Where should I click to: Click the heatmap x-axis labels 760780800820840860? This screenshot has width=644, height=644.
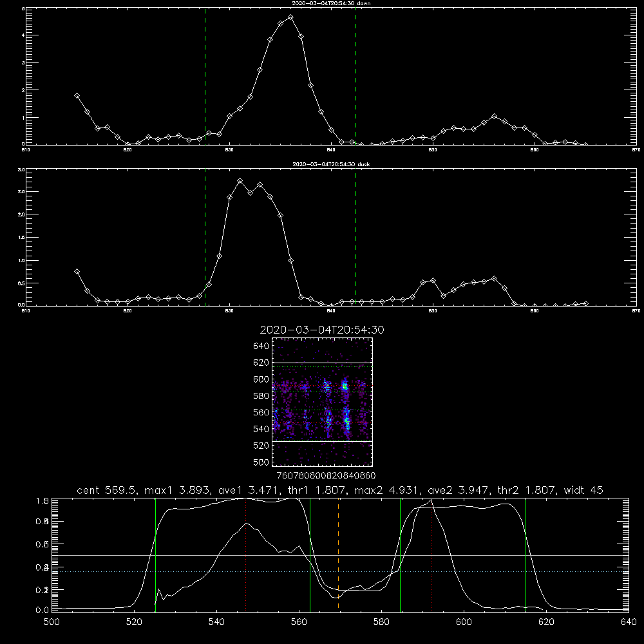click(x=326, y=475)
